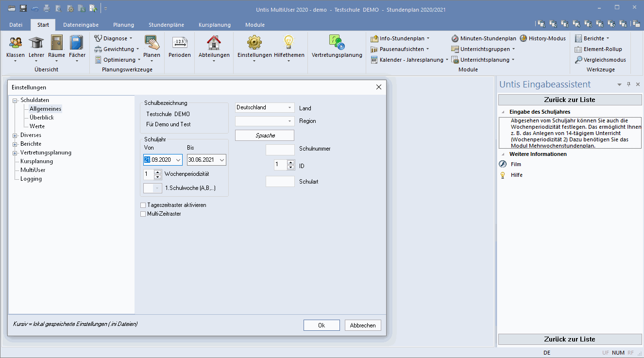Click the Film compass icon in assistant
The width and height of the screenshot is (644, 358).
[x=503, y=164]
